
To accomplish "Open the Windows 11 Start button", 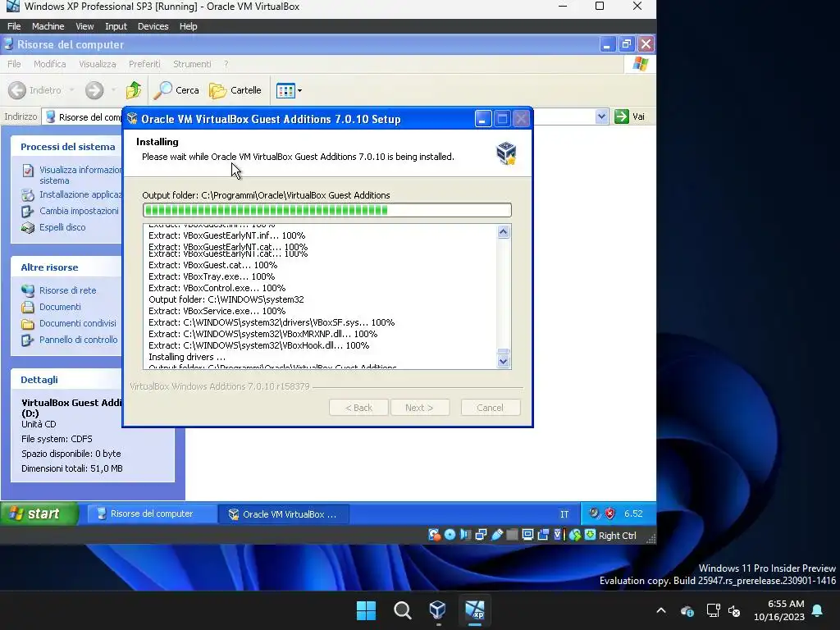I will pos(367,610).
